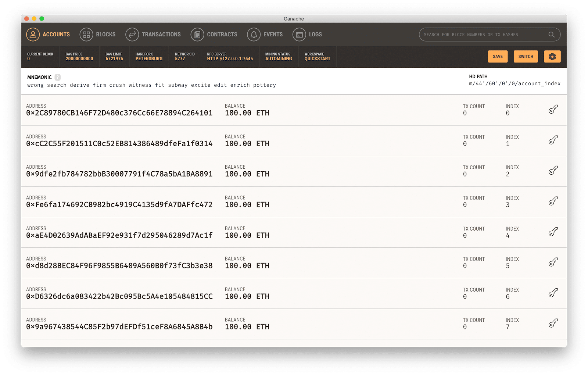588x375 pixels.
Task: Select address 0xD6326dc6a083422b42Bc095Bc5A4e105484815CC
Action: pyautogui.click(x=119, y=296)
